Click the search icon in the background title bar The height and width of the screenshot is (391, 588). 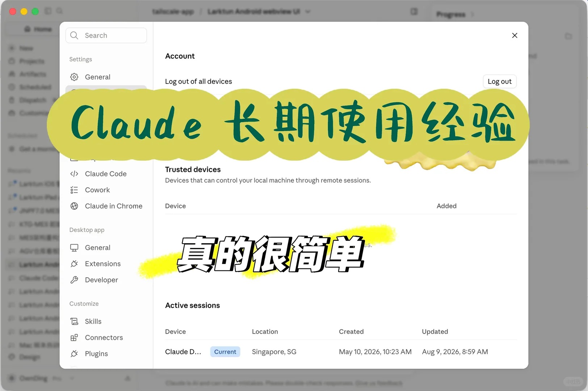[60, 11]
